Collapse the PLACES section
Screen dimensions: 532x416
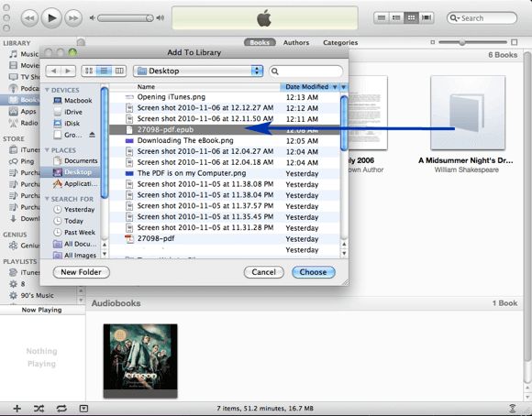point(47,150)
